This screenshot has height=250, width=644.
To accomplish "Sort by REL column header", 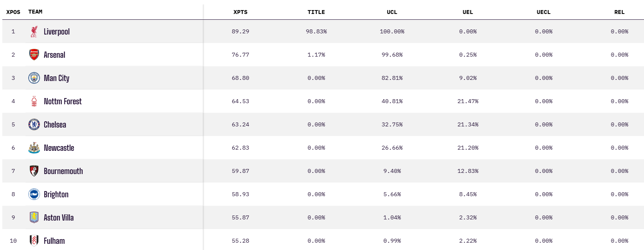I will (x=619, y=12).
